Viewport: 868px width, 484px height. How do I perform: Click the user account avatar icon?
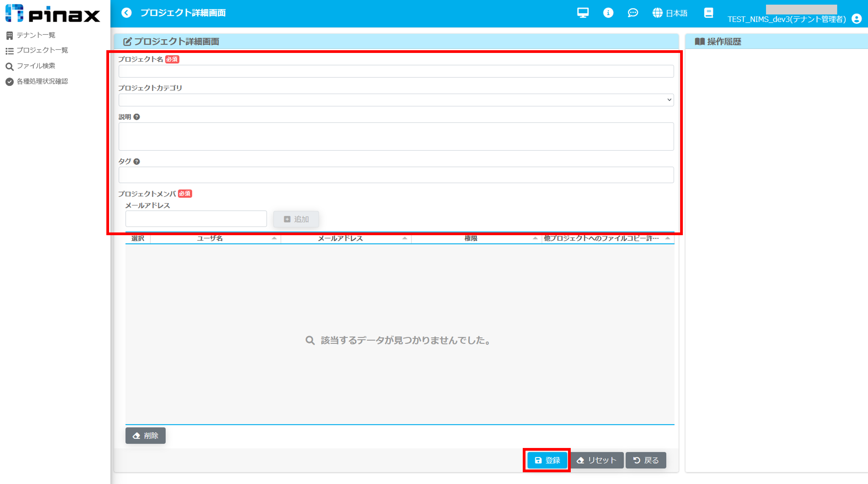[x=857, y=19]
